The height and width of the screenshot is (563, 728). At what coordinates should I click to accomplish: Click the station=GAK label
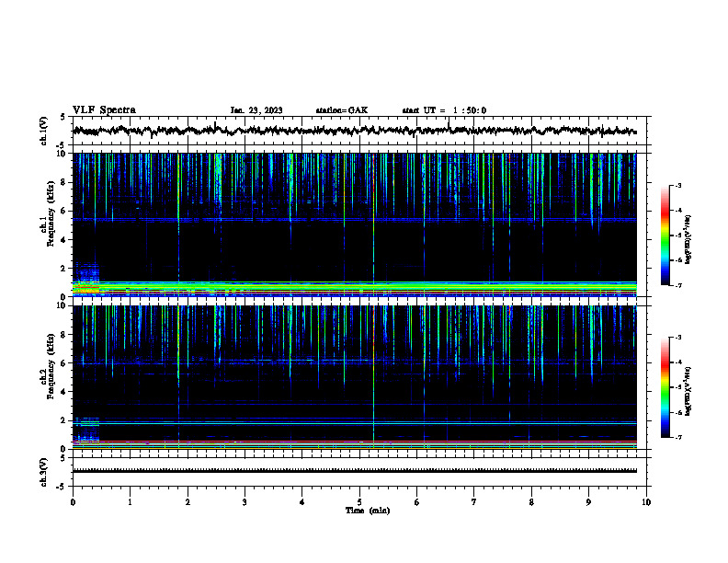point(342,110)
